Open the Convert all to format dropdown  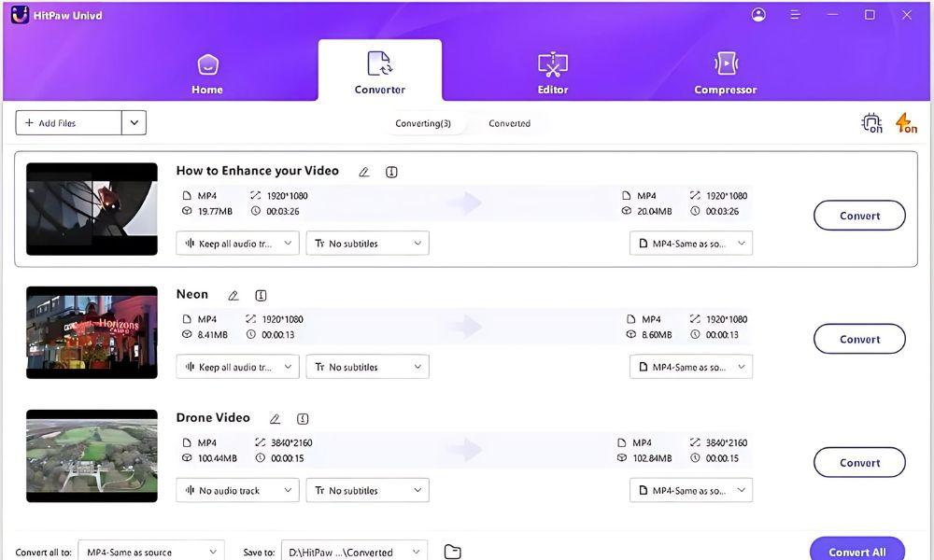tap(151, 552)
